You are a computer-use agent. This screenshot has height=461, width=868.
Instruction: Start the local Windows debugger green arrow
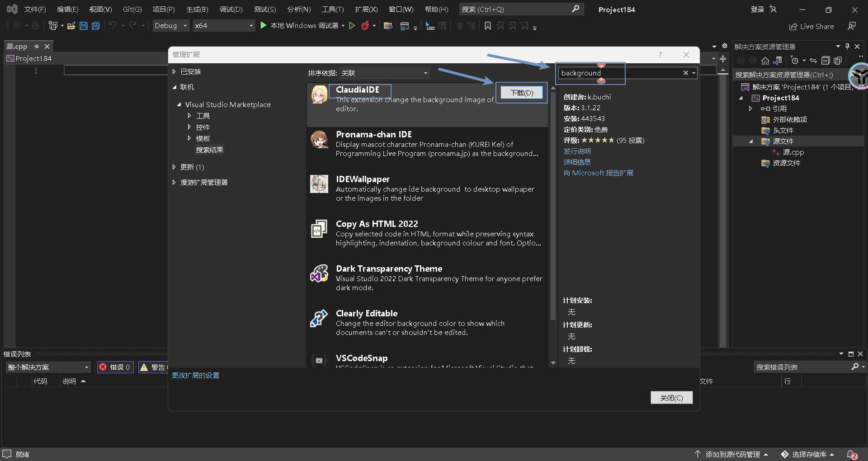click(x=264, y=26)
